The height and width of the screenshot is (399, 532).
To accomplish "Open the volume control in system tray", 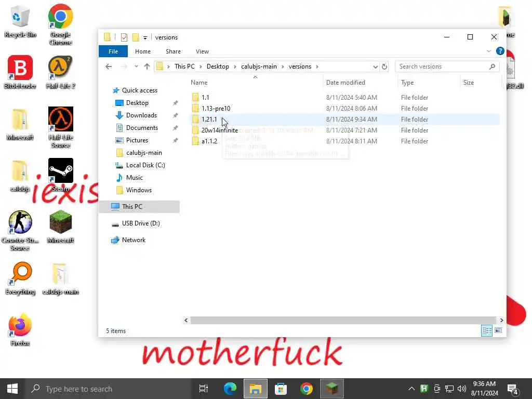I will 461,389.
